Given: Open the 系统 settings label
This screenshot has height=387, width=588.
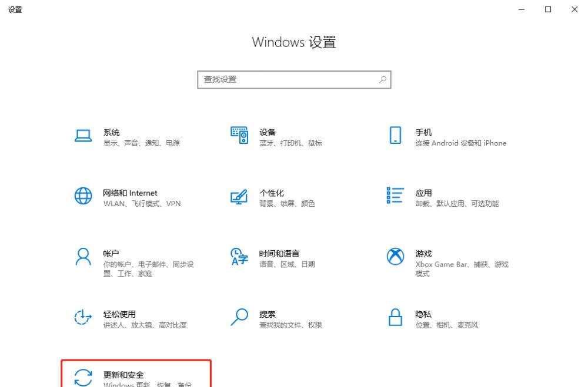Looking at the screenshot, I should pos(111,132).
